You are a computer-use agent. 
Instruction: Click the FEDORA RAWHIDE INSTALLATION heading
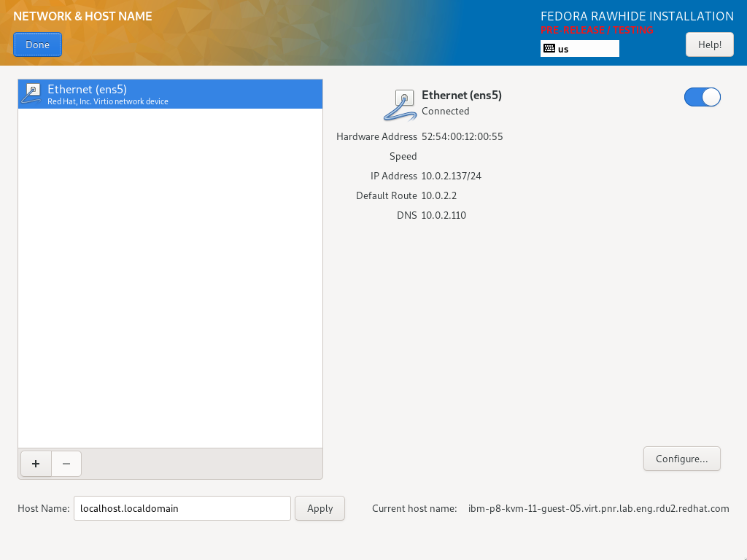click(637, 16)
